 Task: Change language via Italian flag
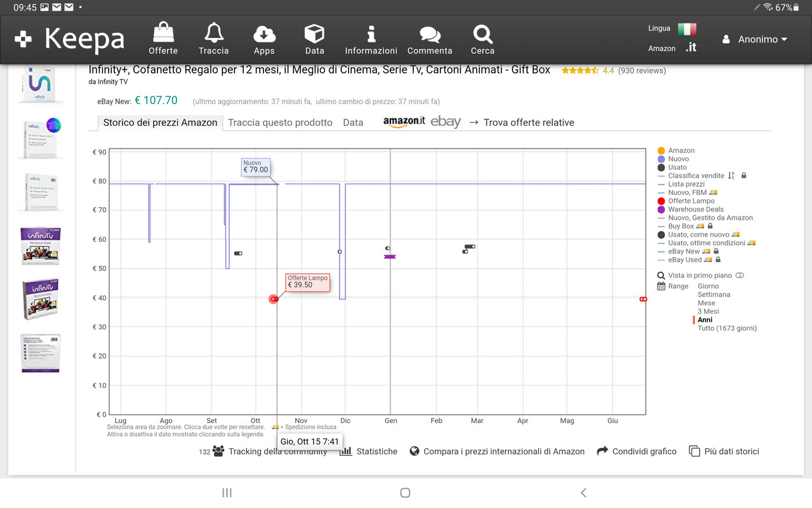coord(687,29)
